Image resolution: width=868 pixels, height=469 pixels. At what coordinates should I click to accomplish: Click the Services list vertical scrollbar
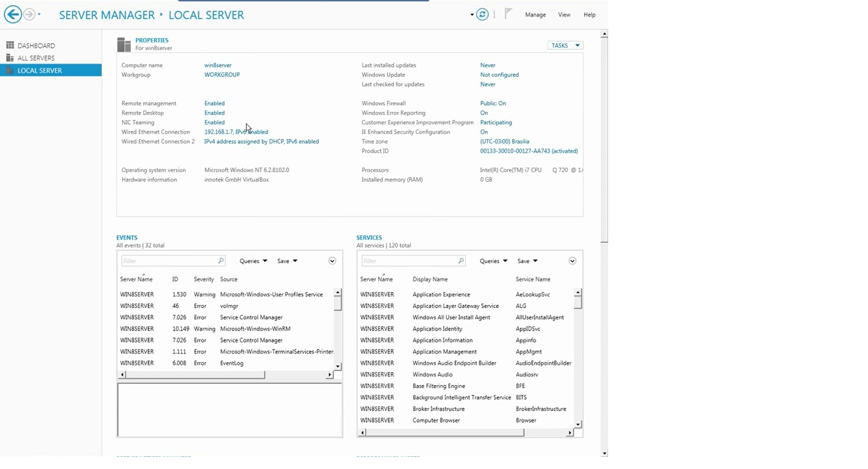578,358
